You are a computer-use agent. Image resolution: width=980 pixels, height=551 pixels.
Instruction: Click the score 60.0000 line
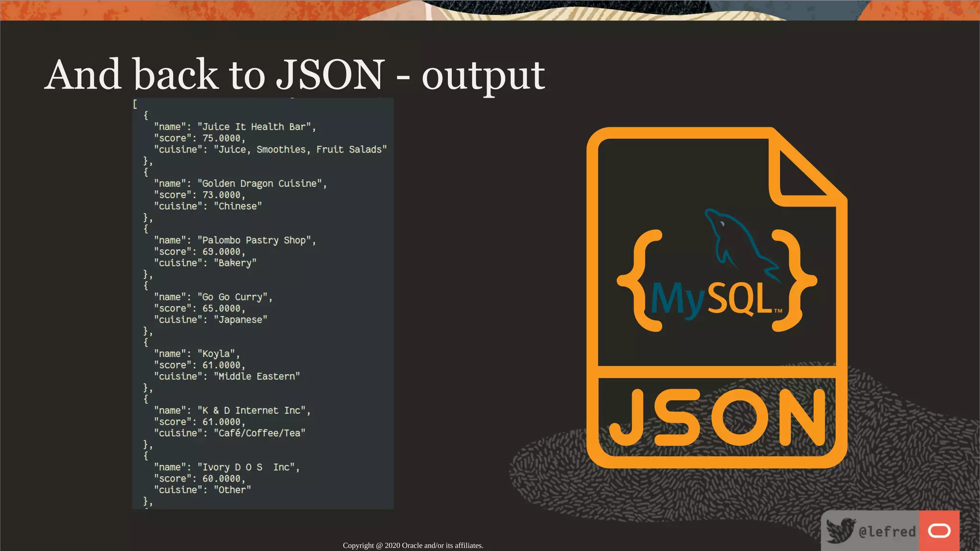click(200, 478)
